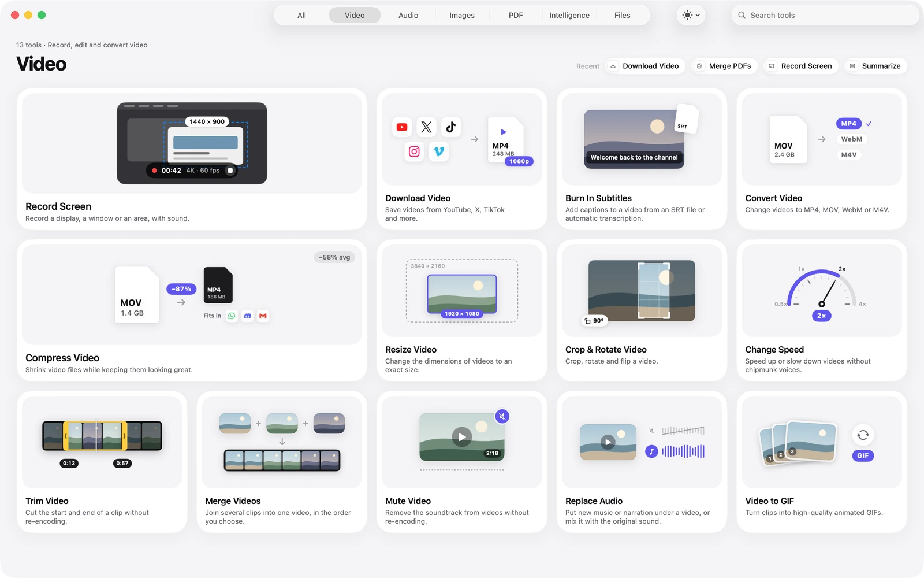Click the 1440 × 900 size label
This screenshot has width=924, height=578.
[x=207, y=121]
